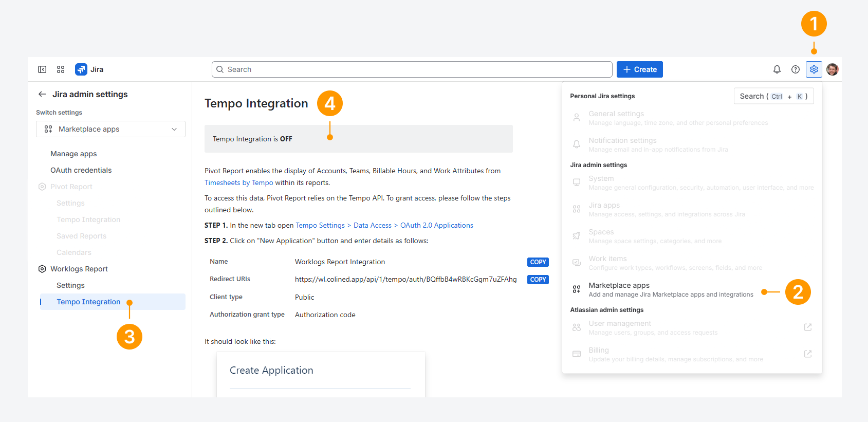
Task: Click the Jira logo icon
Action: (81, 69)
